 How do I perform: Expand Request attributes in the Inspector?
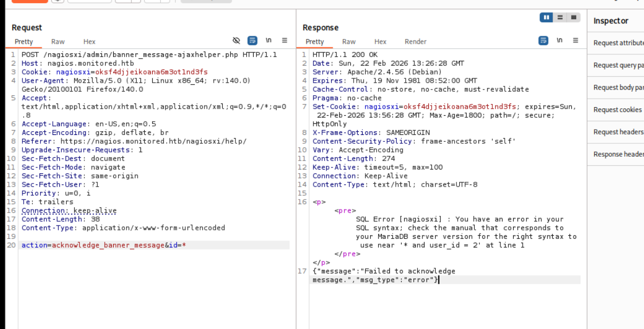tap(618, 43)
